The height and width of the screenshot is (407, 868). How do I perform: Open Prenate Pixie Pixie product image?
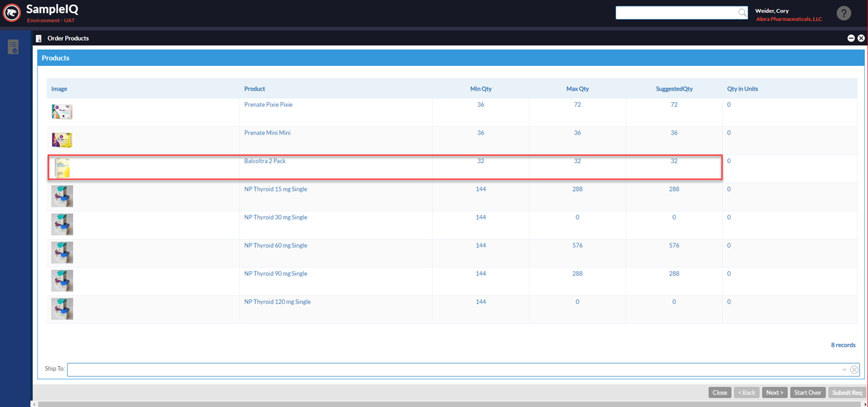point(62,112)
